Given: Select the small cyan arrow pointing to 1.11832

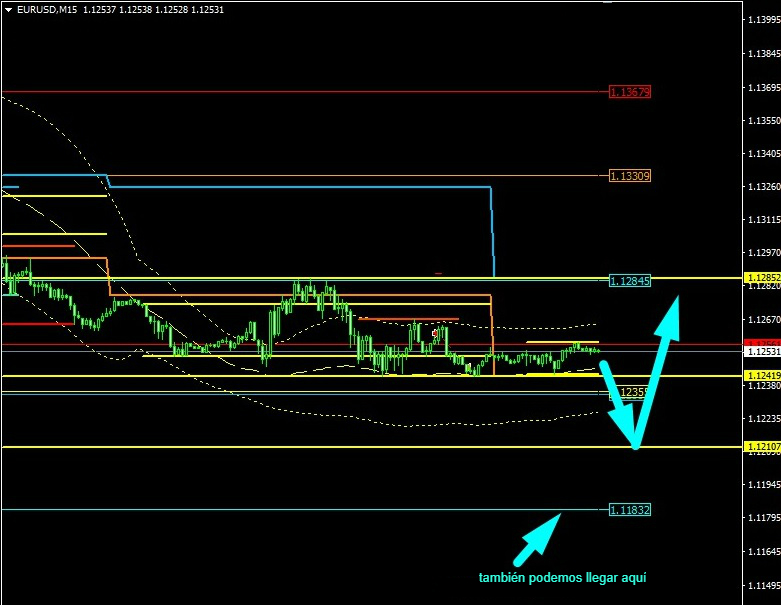Looking at the screenshot, I should click(537, 540).
